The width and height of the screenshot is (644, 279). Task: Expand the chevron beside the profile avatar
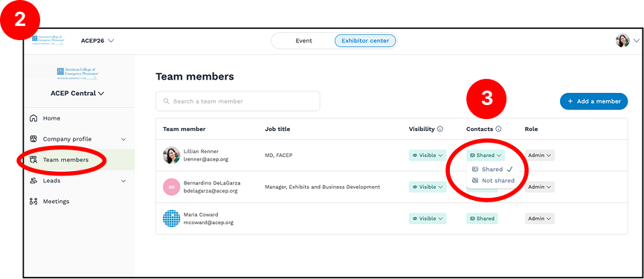[x=637, y=41]
